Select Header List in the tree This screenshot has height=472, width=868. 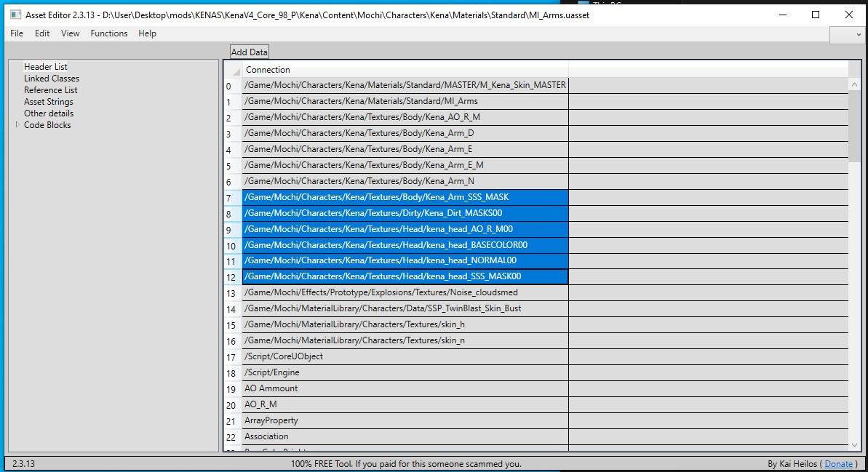pos(45,66)
